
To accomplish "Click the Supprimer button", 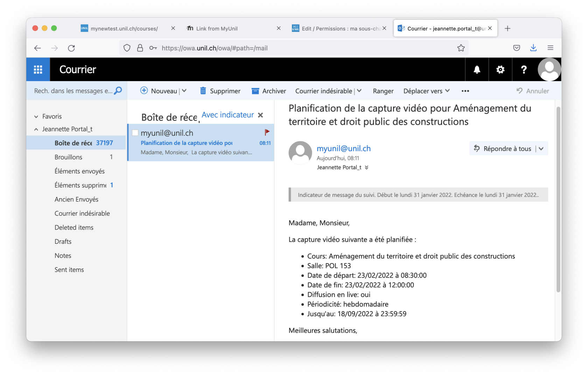I will click(x=220, y=91).
